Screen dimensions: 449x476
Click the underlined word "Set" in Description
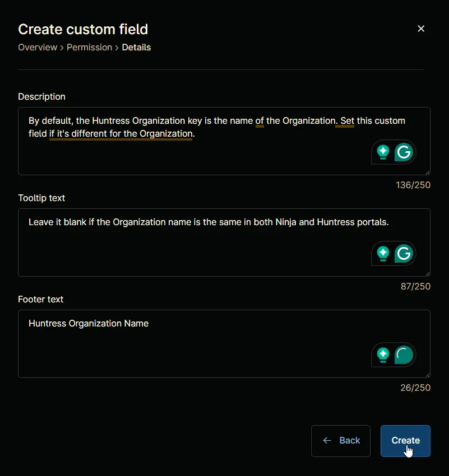pos(347,121)
